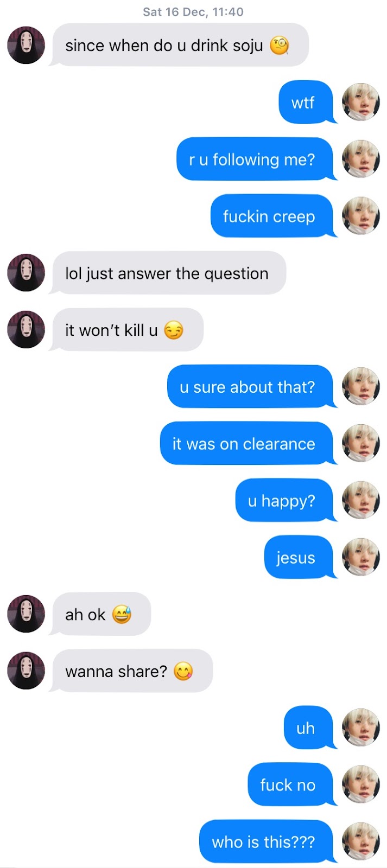387x868 pixels.
Task: Tap the blonde avatar beside 'wtf' message
Action: coord(361,102)
